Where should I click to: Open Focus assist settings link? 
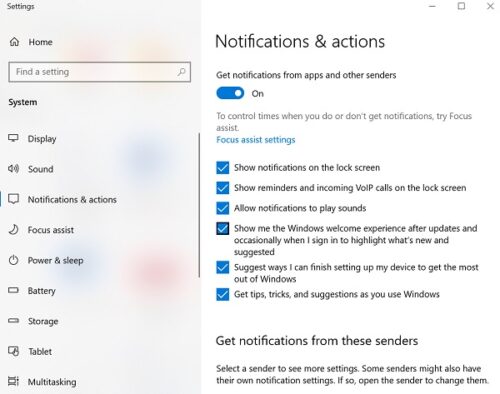point(256,140)
